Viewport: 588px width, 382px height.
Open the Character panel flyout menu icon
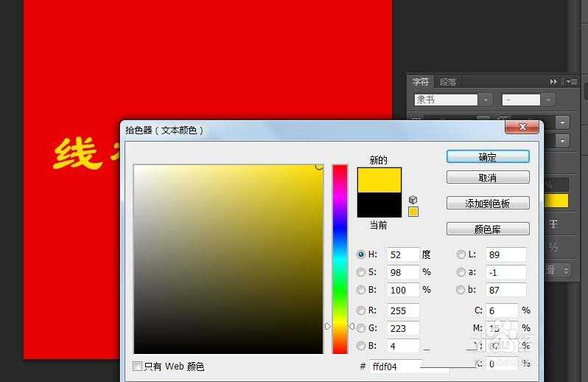click(571, 82)
